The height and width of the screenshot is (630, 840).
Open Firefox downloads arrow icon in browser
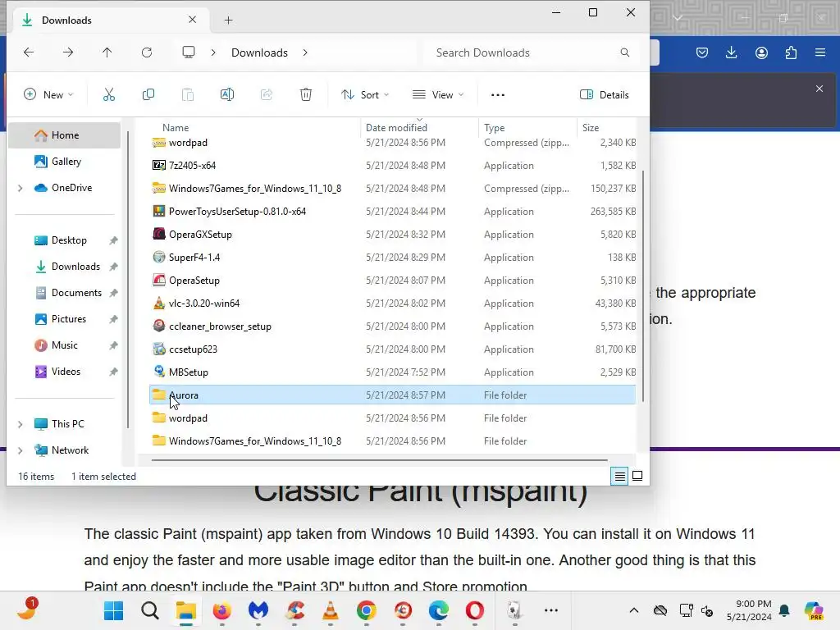click(731, 52)
